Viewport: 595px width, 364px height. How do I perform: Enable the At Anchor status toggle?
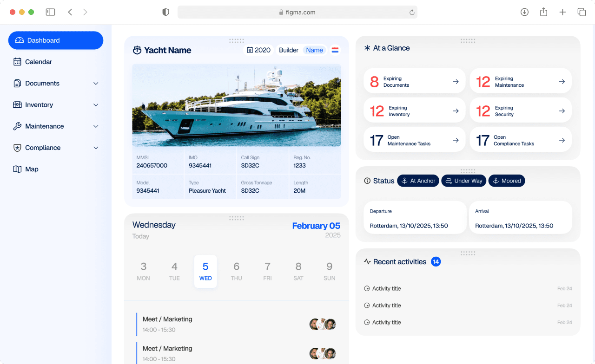(x=418, y=181)
